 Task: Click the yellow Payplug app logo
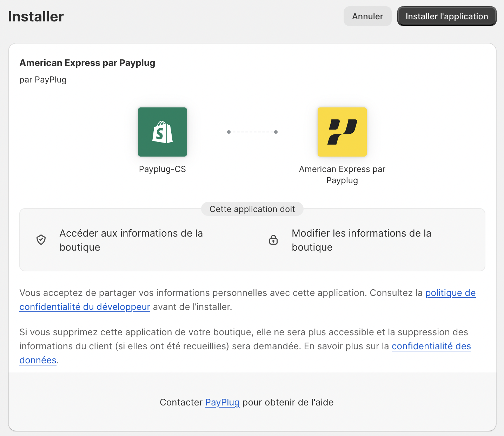(342, 132)
